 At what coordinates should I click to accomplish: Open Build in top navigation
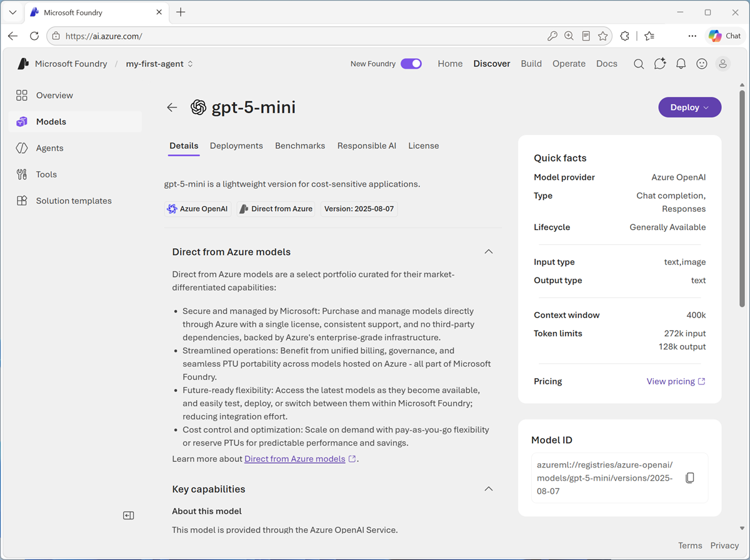531,64
